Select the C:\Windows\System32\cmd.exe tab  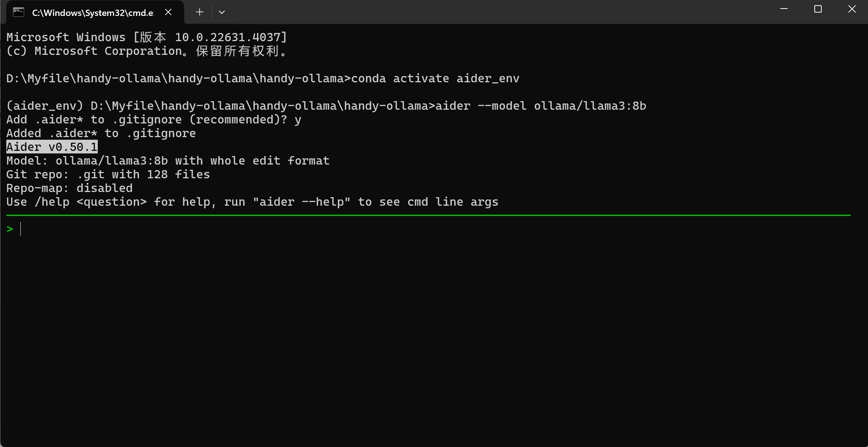click(x=93, y=13)
